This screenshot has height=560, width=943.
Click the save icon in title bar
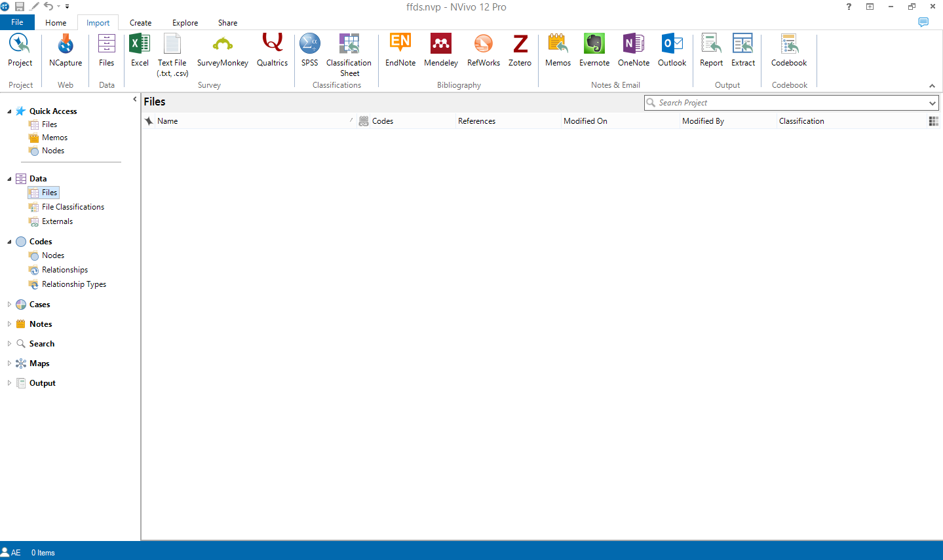tap(19, 7)
